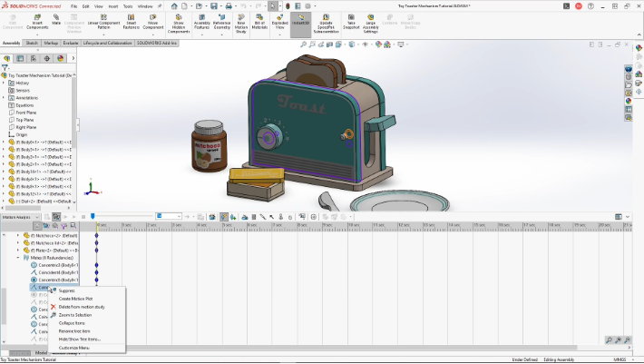Click the Calculate button in motion toolbar
Viewport: 644px width, 364px height.
[x=56, y=217]
